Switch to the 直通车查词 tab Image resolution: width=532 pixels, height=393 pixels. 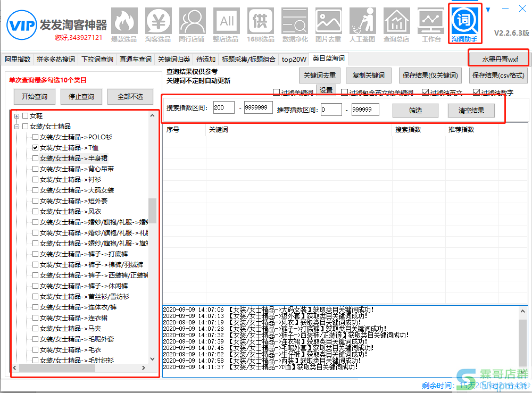(136, 60)
